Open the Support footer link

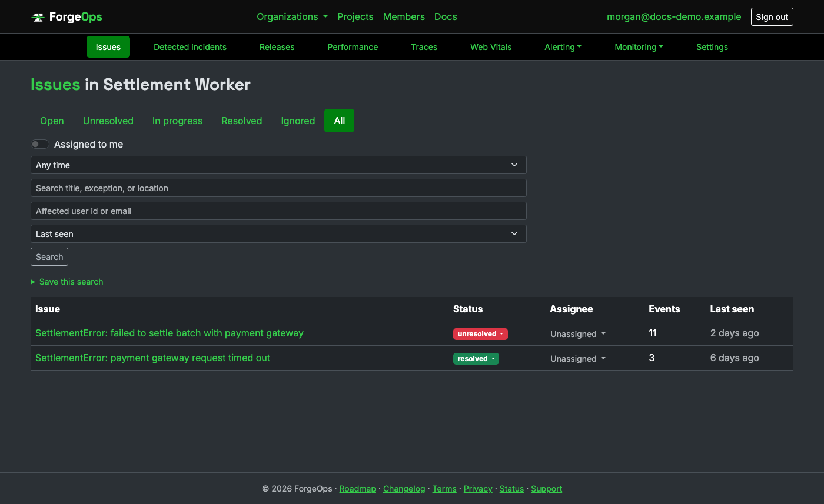546,489
